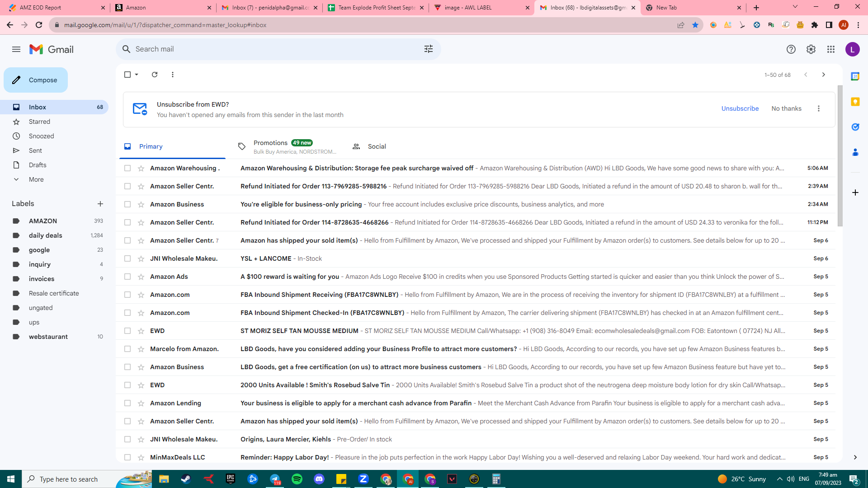Viewport: 868px width, 488px height.
Task: Expand the side panel arrow at bottom right
Action: [x=855, y=457]
